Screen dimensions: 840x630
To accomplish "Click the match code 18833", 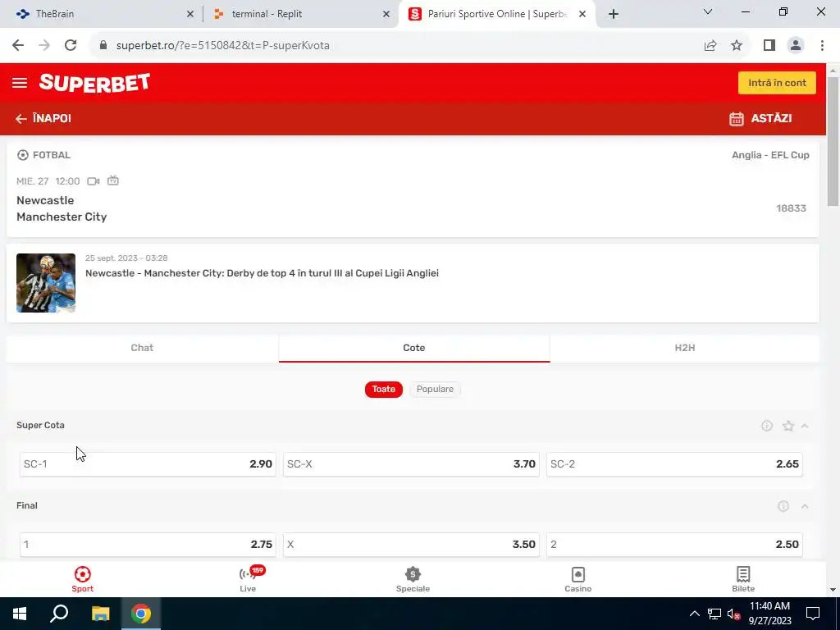I will (792, 208).
